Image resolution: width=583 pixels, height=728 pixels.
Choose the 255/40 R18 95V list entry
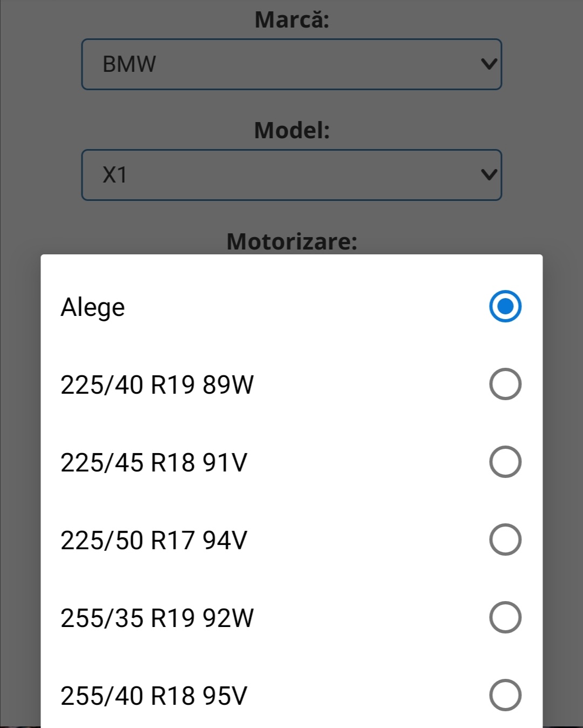tap(154, 696)
